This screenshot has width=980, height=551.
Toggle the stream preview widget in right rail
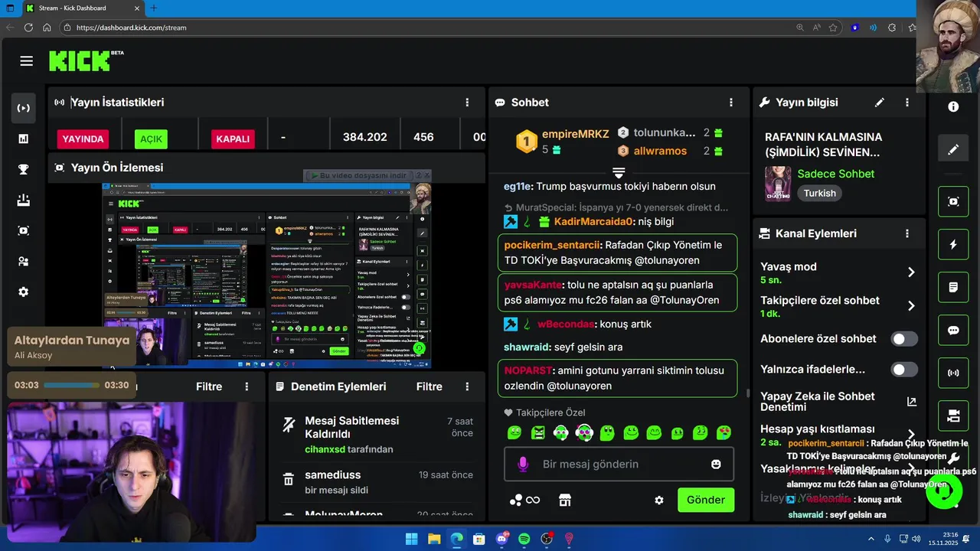pos(953,201)
